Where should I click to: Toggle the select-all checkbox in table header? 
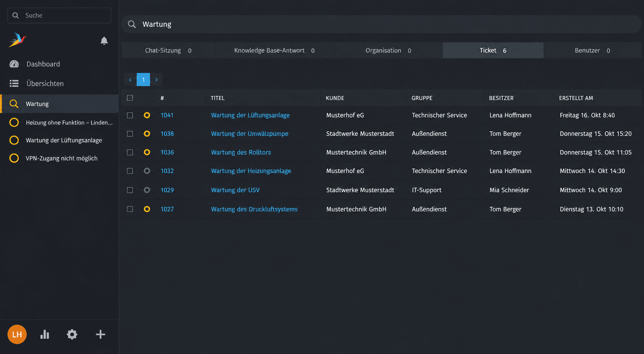click(x=130, y=98)
